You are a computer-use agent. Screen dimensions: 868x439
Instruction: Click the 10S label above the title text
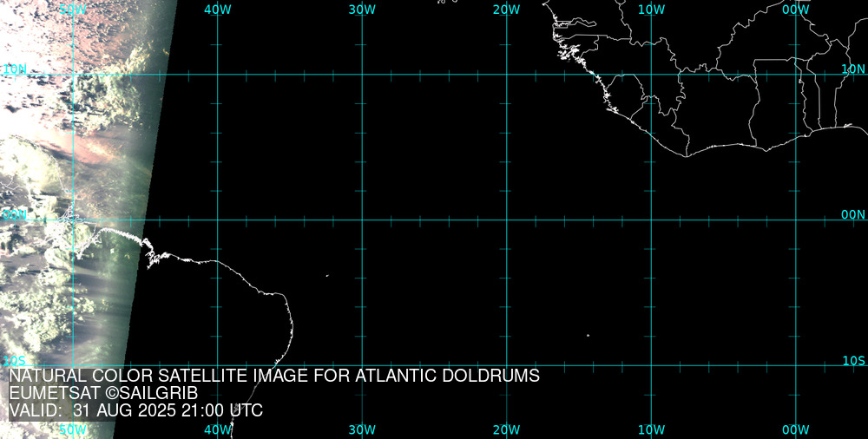[x=15, y=361]
